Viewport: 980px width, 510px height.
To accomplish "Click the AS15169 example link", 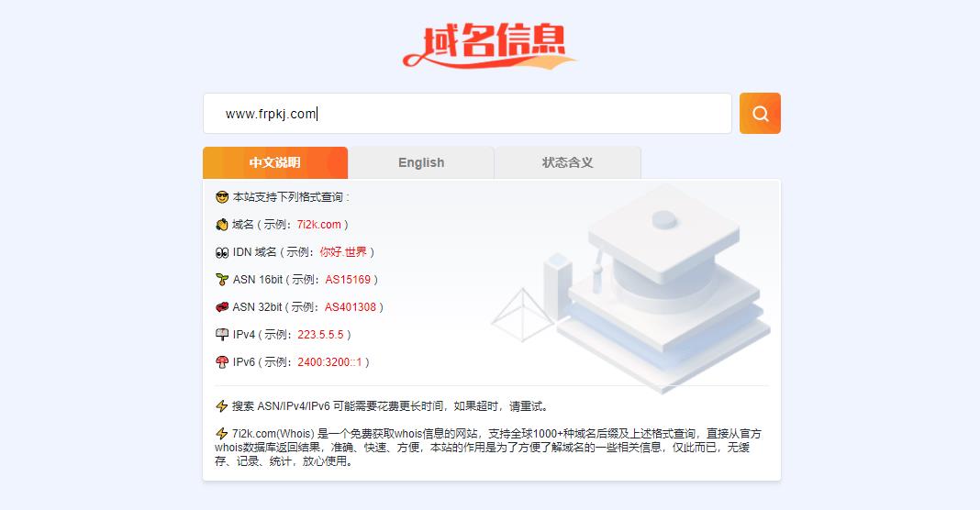I will pos(348,280).
